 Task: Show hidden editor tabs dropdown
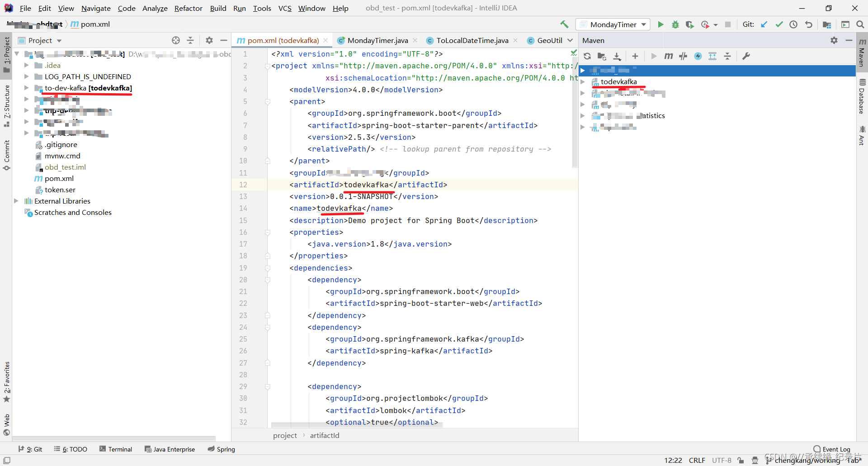tap(570, 40)
